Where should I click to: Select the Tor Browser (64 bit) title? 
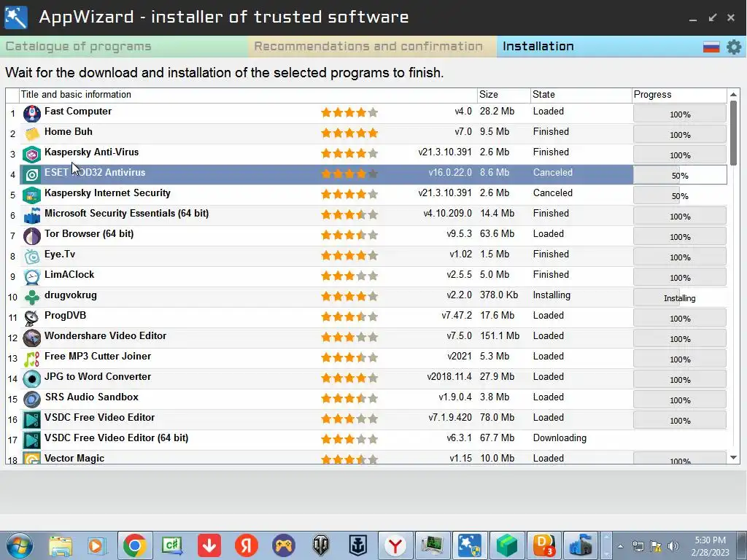click(x=89, y=234)
